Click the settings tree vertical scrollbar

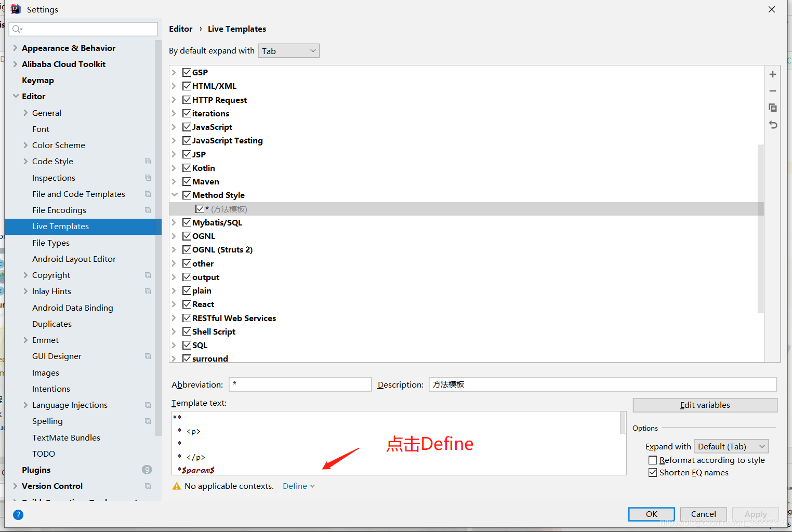click(158, 238)
